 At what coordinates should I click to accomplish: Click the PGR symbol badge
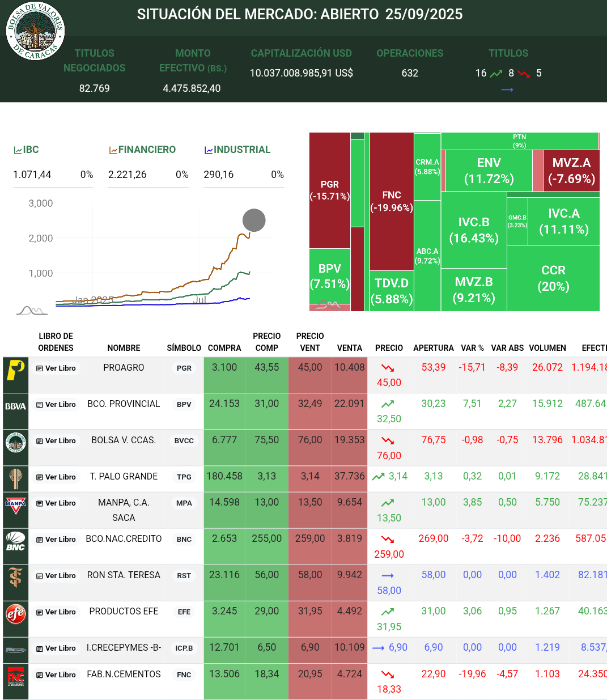184,368
